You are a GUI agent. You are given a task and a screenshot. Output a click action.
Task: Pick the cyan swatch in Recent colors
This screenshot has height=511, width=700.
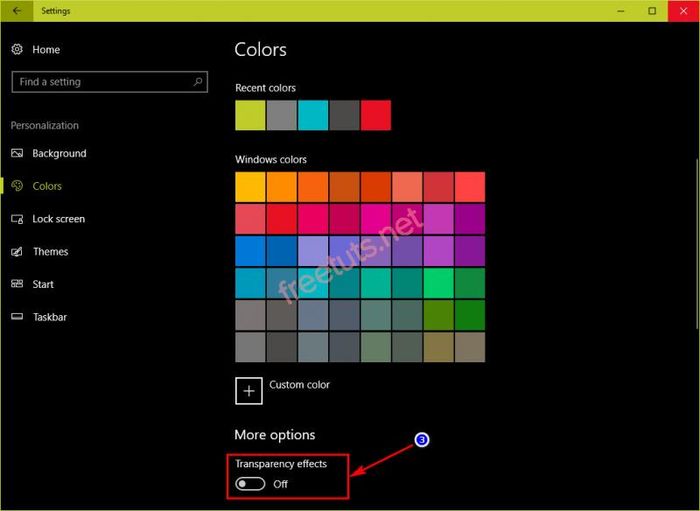313,115
